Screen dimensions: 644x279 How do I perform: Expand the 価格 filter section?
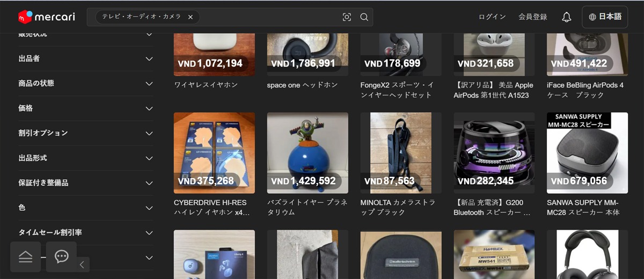pos(86,108)
